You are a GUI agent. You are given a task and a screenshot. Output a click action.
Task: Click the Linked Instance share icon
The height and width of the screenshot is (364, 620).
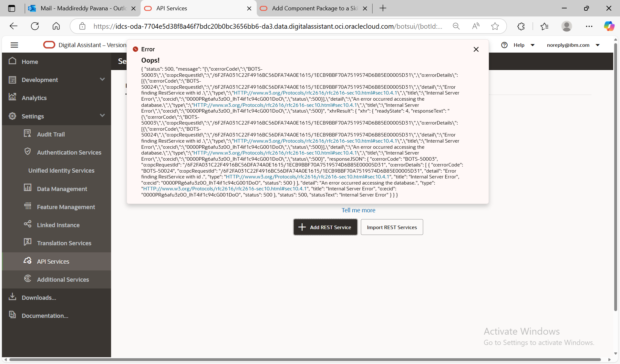27,224
